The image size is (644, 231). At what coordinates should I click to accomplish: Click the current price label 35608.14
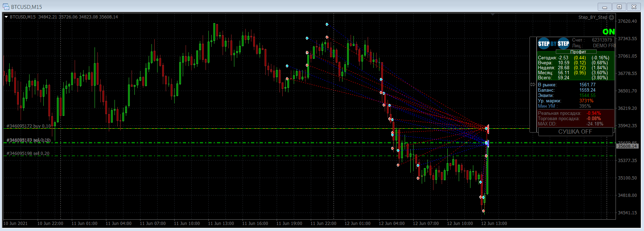tap(627, 146)
